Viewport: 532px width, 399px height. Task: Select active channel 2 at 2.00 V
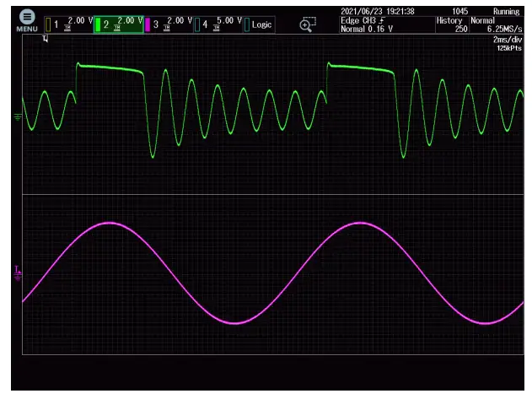(119, 24)
